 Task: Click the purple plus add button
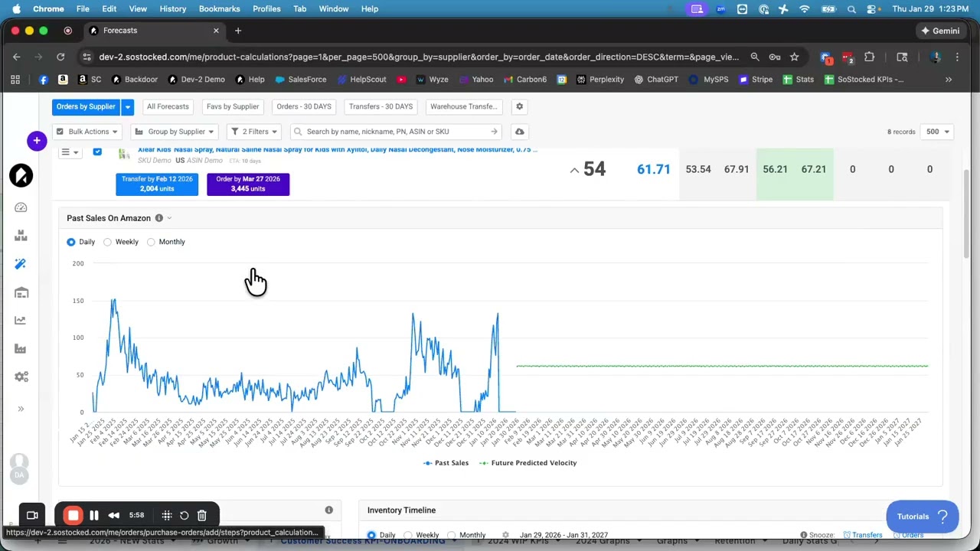(37, 141)
